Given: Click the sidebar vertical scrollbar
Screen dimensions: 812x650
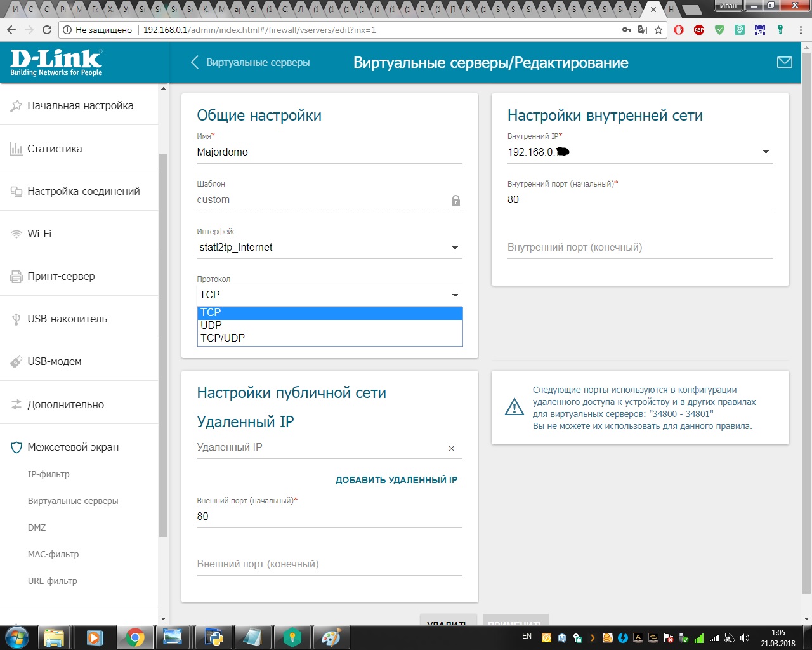Looking at the screenshot, I should pos(163,343).
